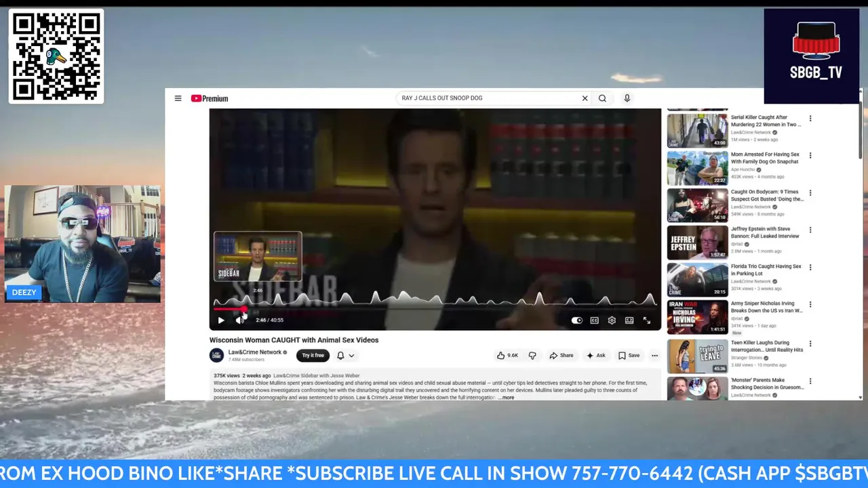The width and height of the screenshot is (868, 488).
Task: Click the progress bar scrubber handle
Action: point(244,309)
